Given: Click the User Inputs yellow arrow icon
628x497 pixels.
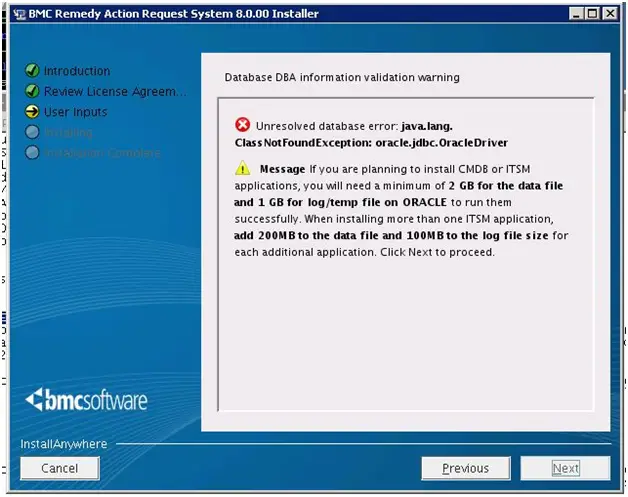Looking at the screenshot, I should click(32, 111).
